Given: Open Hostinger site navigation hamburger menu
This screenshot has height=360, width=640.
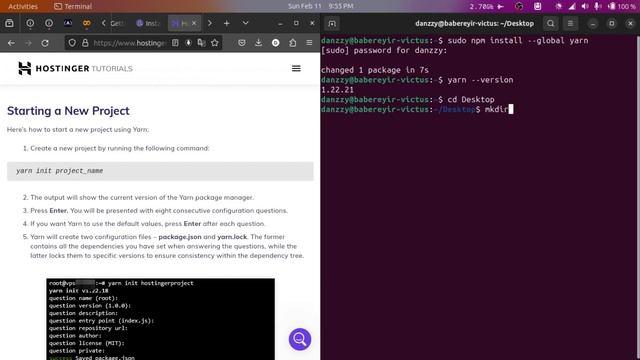Looking at the screenshot, I should point(296,69).
